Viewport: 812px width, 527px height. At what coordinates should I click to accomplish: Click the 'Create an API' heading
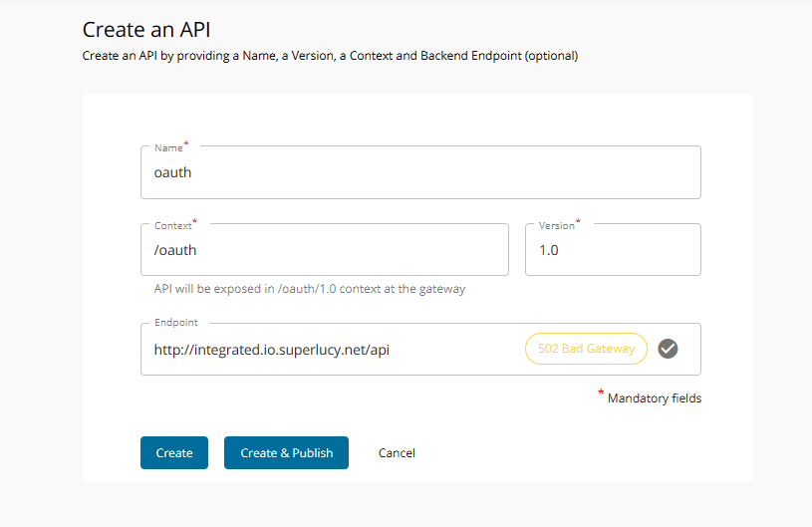click(x=146, y=30)
